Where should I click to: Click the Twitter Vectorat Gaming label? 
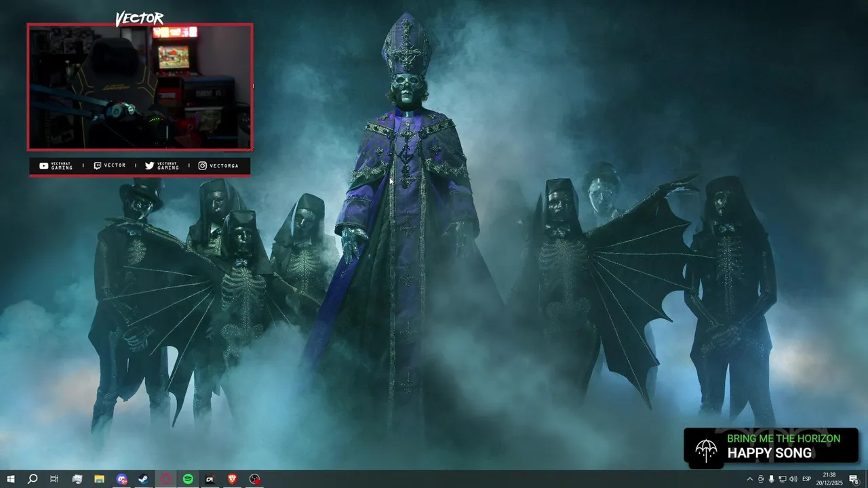pos(162,165)
